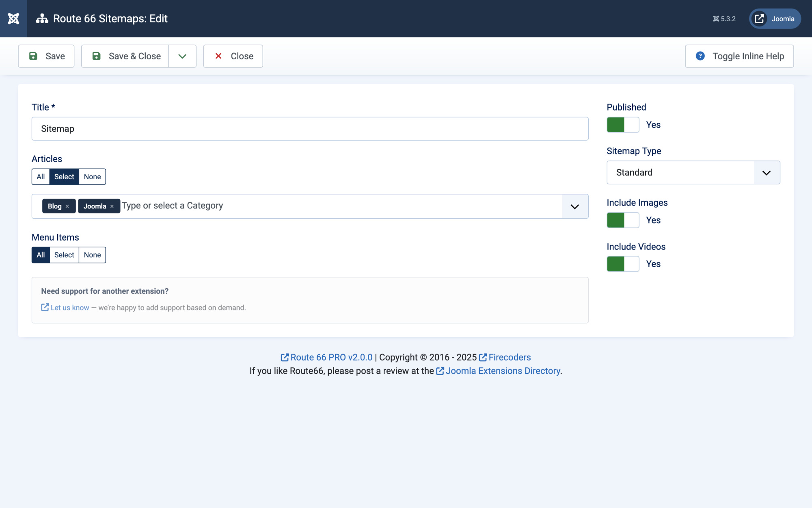Open the Firecoders link

pos(505,357)
